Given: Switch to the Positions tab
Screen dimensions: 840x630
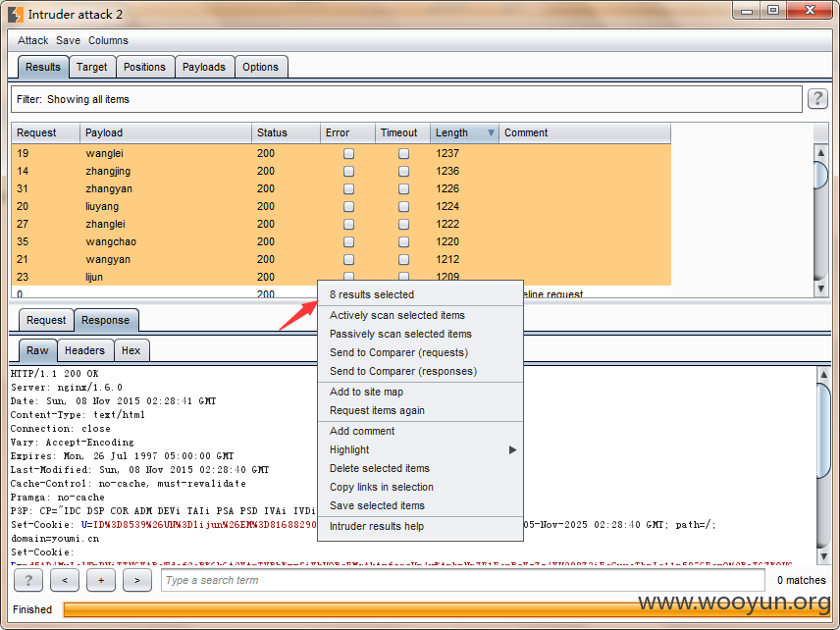Looking at the screenshot, I should coord(144,67).
